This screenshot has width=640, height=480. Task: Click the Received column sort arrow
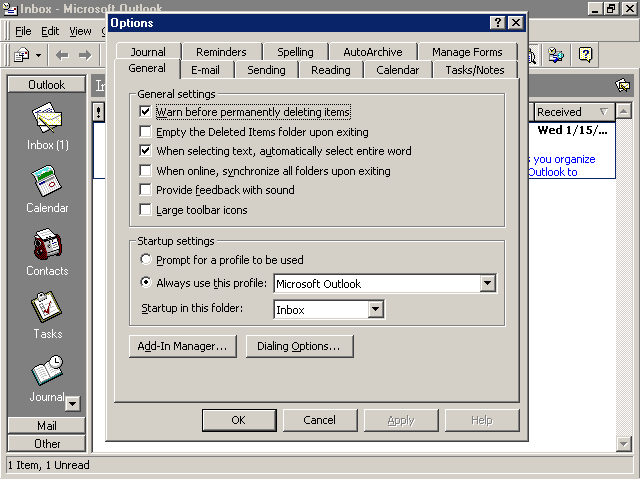[604, 111]
